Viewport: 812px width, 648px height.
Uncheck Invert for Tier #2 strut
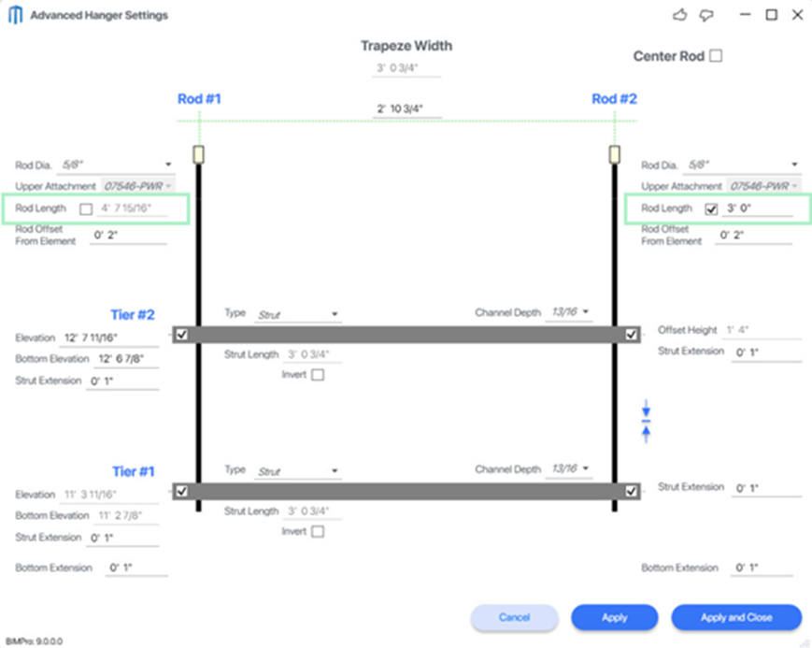pyautogui.click(x=318, y=374)
